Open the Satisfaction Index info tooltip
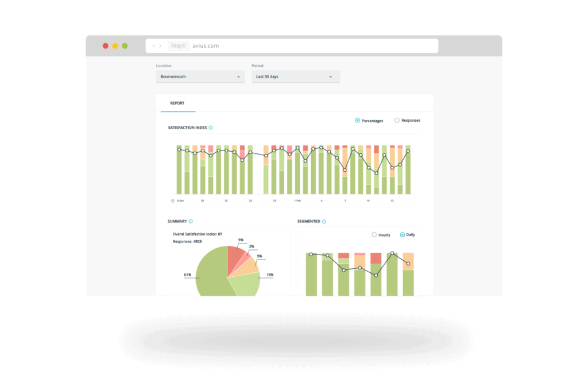588x378 pixels. click(211, 128)
